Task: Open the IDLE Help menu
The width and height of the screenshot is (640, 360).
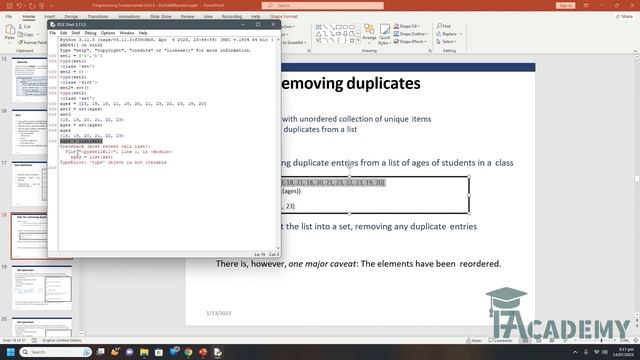Action: click(x=143, y=33)
